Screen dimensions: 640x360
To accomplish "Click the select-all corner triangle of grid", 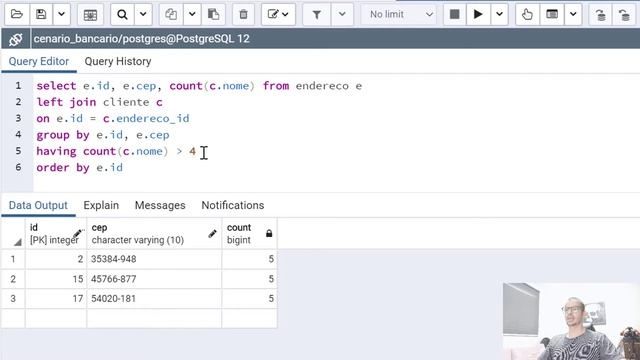I will (17, 242).
